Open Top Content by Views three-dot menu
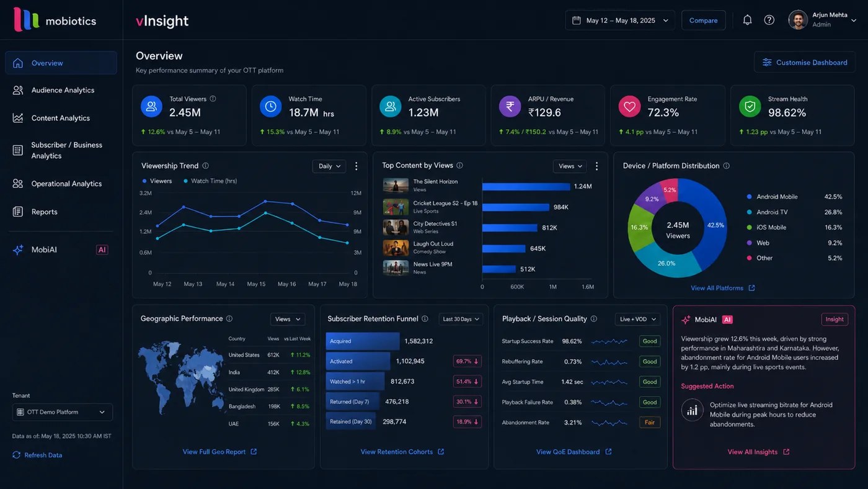868x489 pixels. (x=596, y=166)
